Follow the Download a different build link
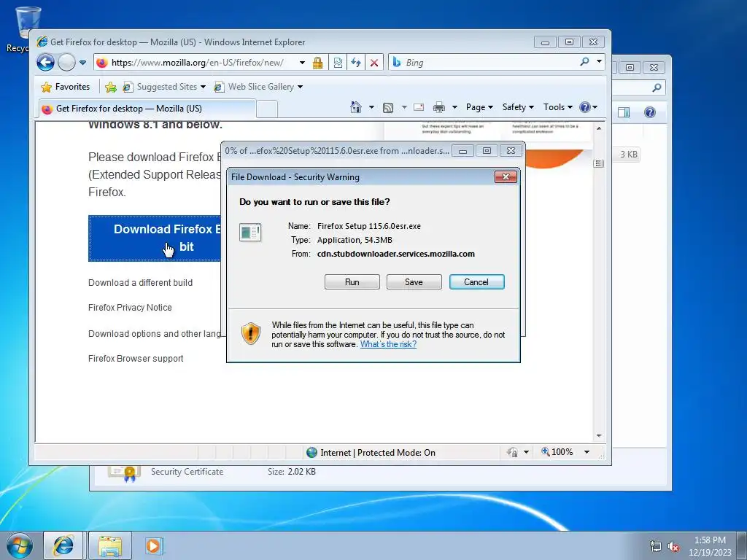The width and height of the screenshot is (747, 560). 141,282
